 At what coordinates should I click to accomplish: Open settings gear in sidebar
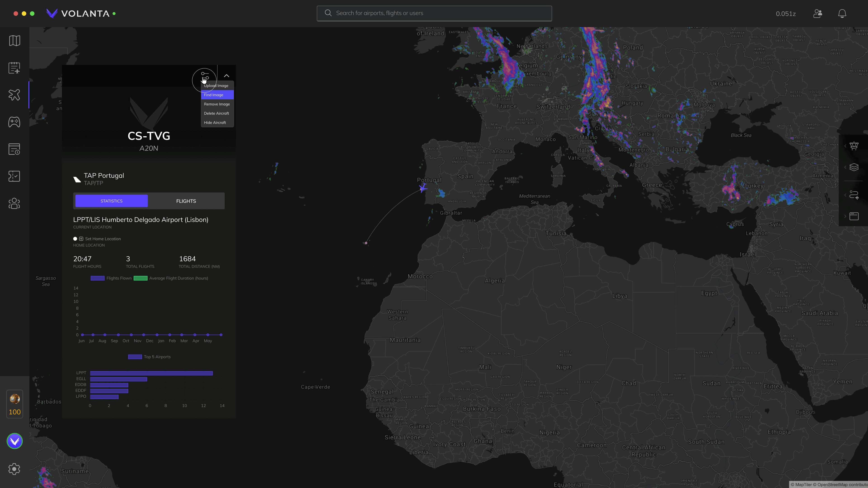click(14, 469)
